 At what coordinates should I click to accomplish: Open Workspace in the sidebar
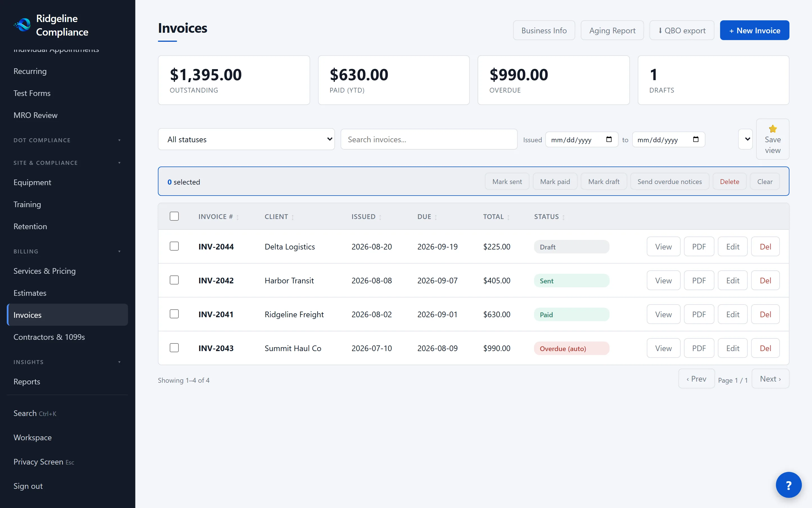point(67,437)
